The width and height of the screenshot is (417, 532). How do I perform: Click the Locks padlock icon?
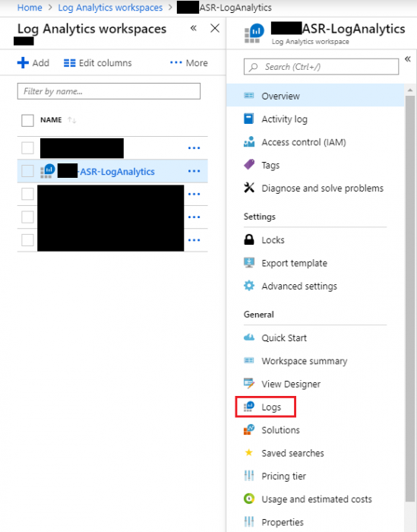coord(249,239)
